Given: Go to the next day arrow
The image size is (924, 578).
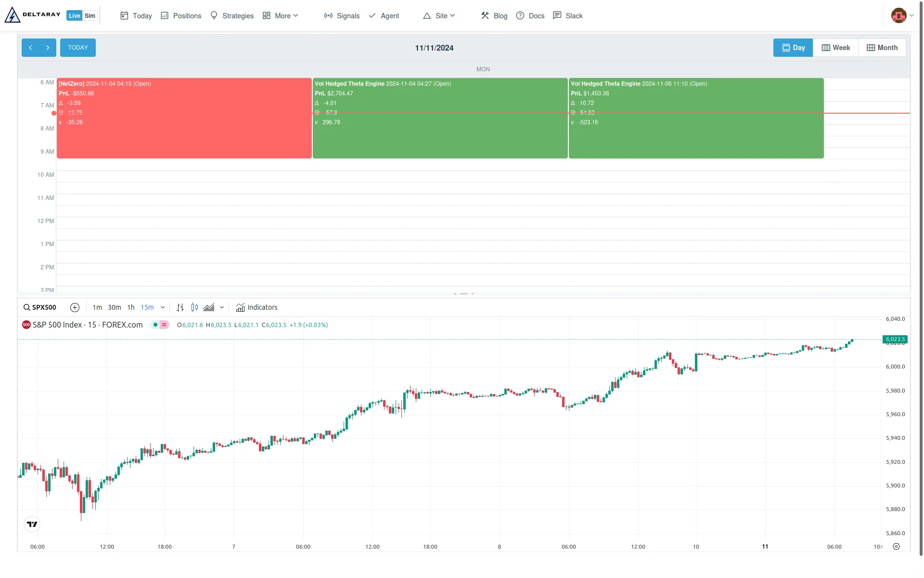Looking at the screenshot, I should pos(48,48).
